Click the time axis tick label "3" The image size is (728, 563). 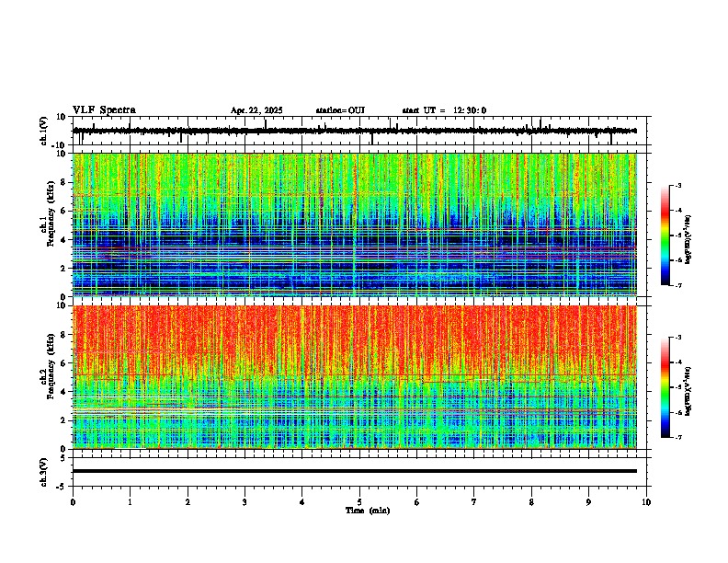coord(245,502)
